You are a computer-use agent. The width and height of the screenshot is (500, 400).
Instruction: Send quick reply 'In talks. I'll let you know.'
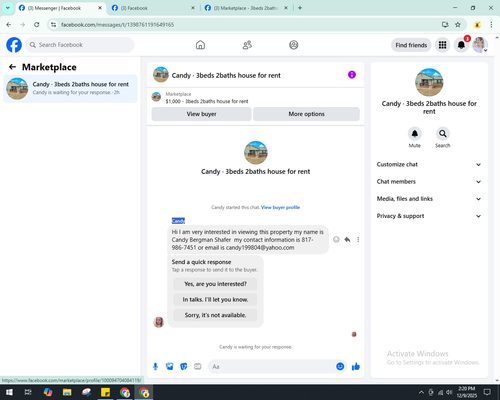215,300
